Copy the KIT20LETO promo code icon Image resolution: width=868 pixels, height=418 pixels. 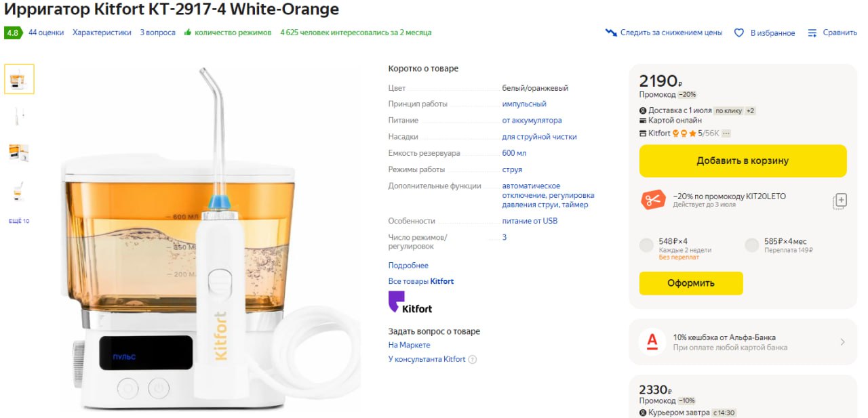click(x=840, y=201)
